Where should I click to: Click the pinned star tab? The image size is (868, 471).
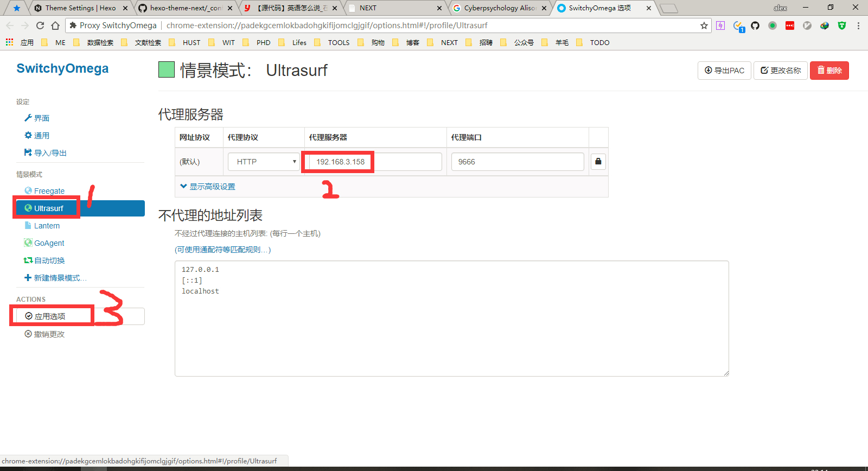pyautogui.click(x=17, y=8)
